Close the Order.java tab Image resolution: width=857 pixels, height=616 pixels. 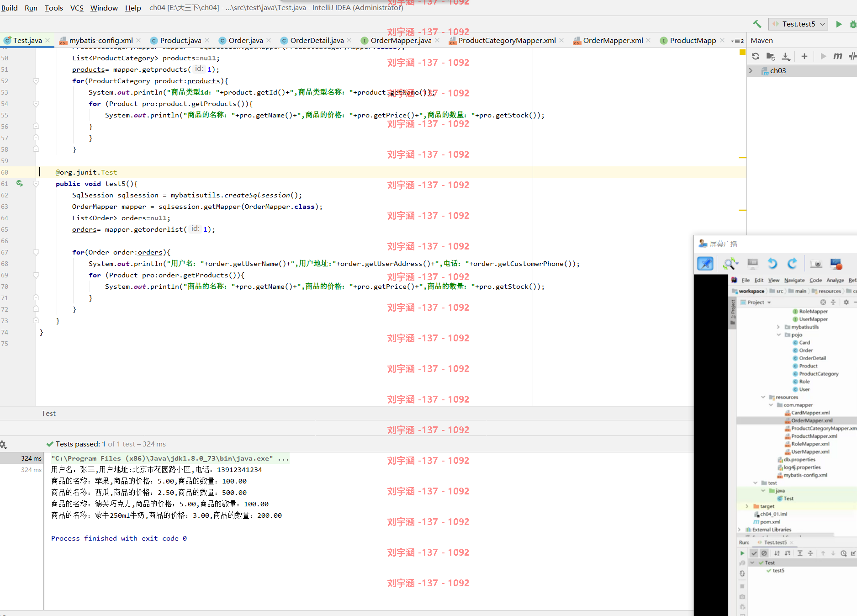coord(269,41)
